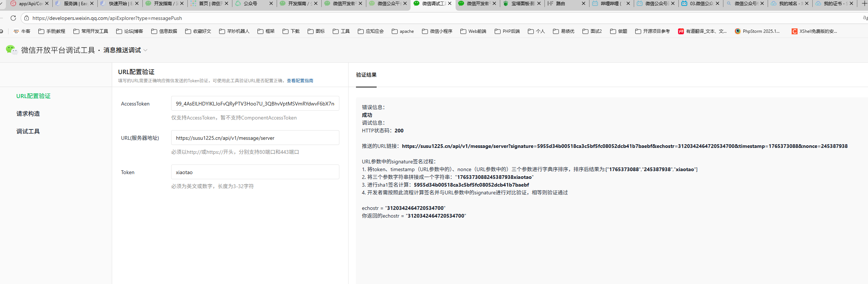Screen dimensions: 868x284
Task: Click the browser address bar URL
Action: (107, 18)
